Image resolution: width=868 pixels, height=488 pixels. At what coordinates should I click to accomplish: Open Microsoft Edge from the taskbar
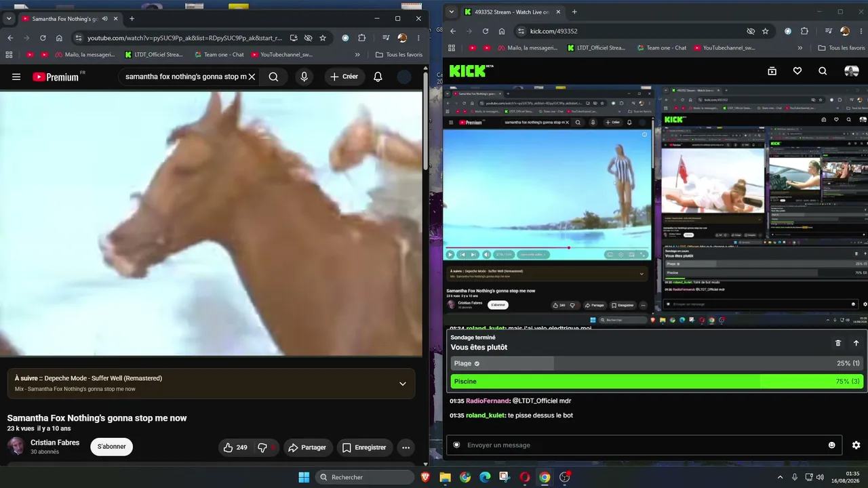(x=485, y=477)
